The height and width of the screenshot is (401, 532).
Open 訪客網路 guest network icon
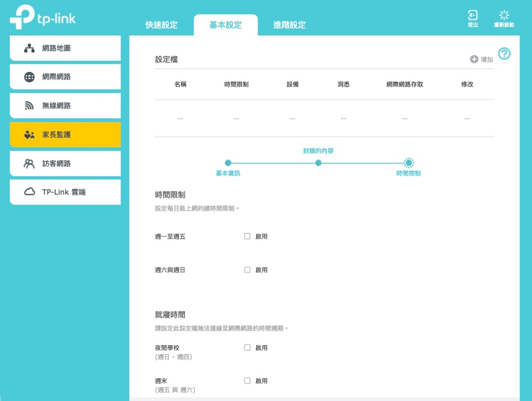click(x=29, y=164)
